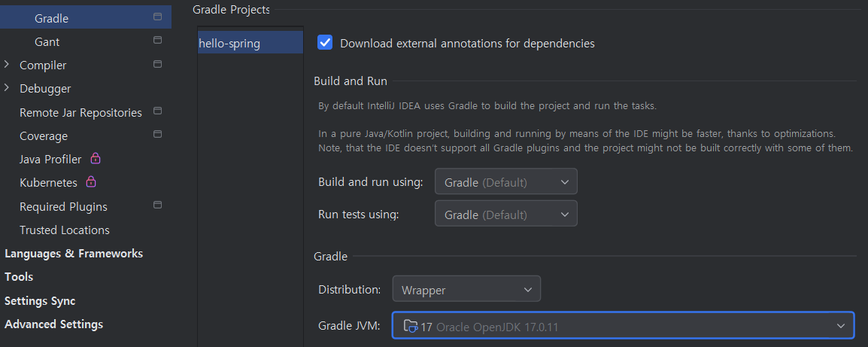The height and width of the screenshot is (347, 868).
Task: Open Compiler settings
Action: tap(43, 65)
